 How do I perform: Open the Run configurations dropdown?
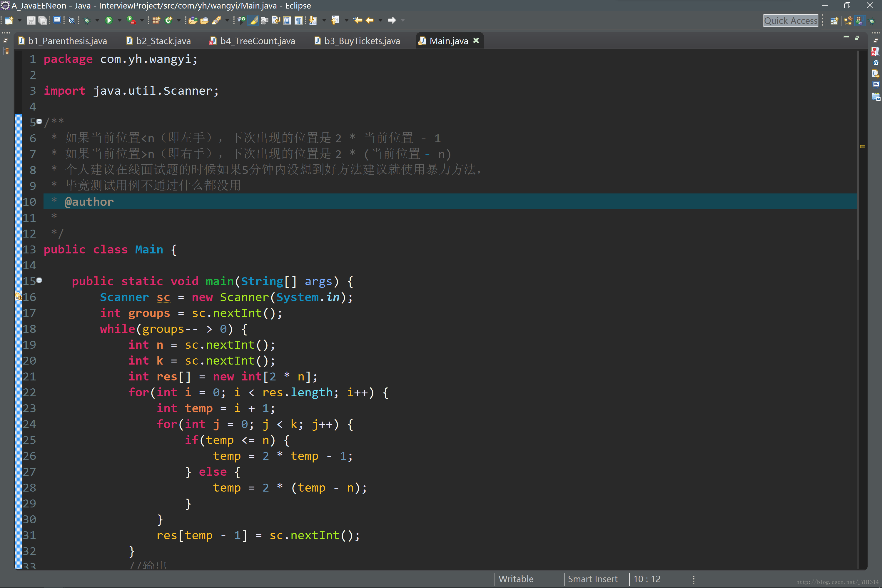click(x=120, y=20)
